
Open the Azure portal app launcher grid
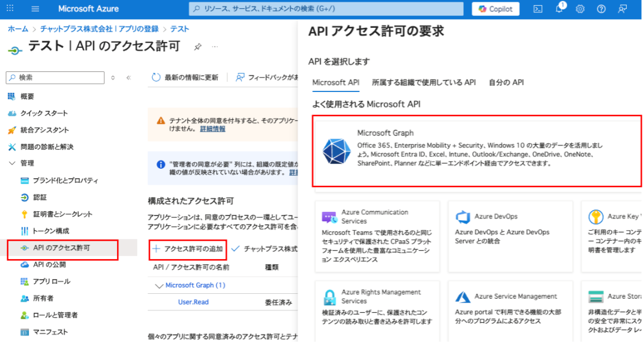pyautogui.click(x=10, y=8)
